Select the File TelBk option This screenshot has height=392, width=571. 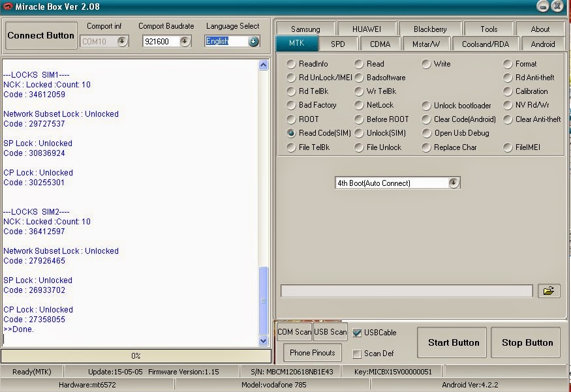click(x=290, y=147)
